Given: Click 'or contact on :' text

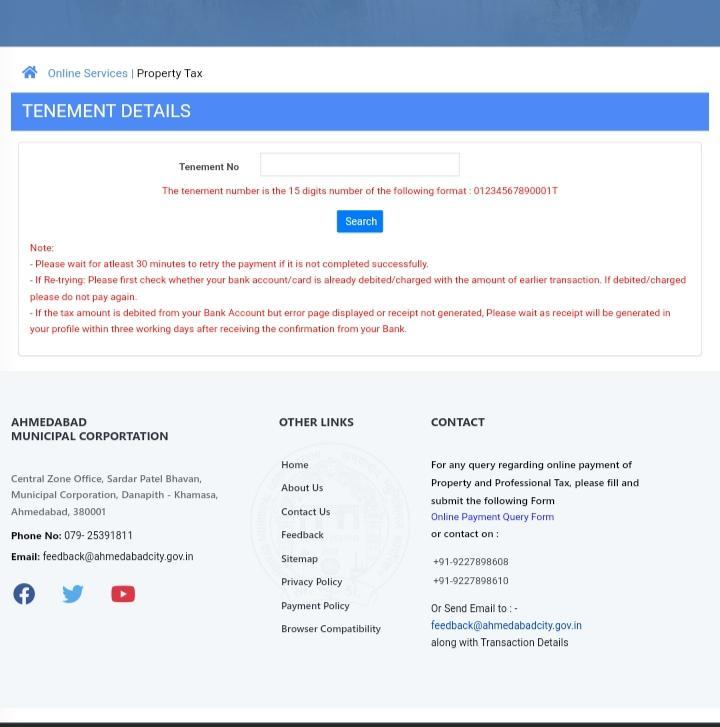Looking at the screenshot, I should click(x=465, y=534).
